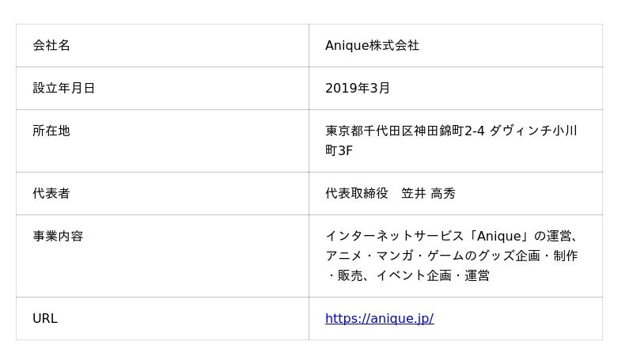633x364 pixels.
Task: Click the ゲームのグッズ企画 text
Action: coord(483,256)
